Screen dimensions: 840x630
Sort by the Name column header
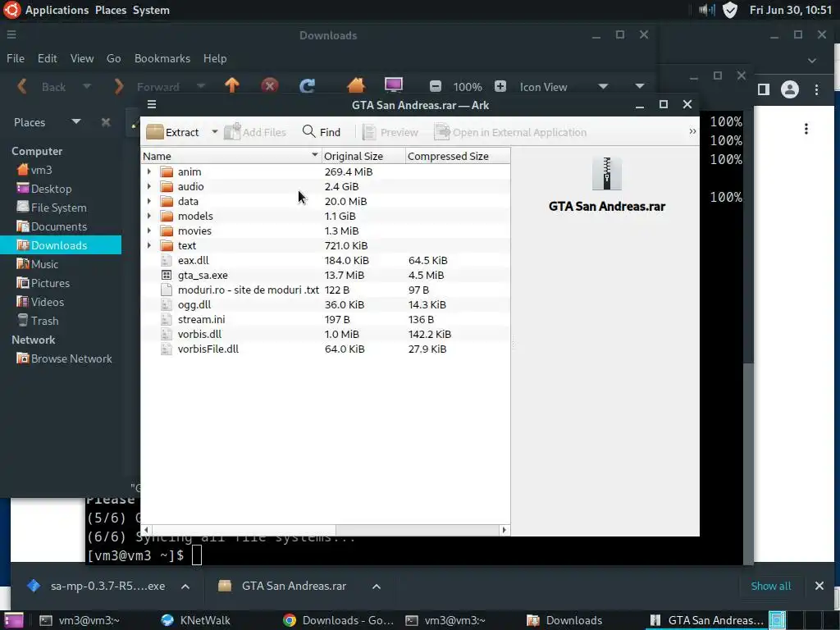pos(231,156)
